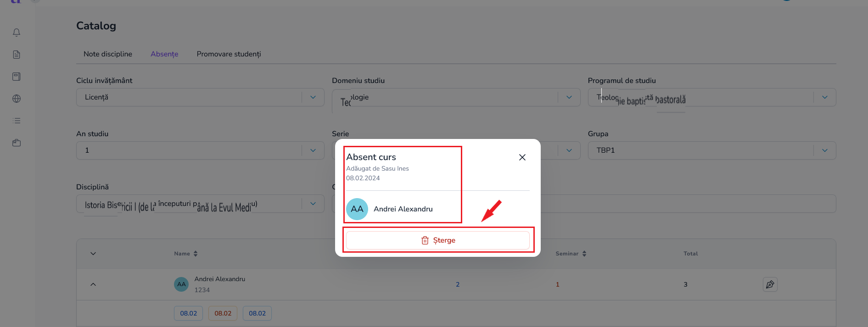The width and height of the screenshot is (868, 327).
Task: Toggle the table header expand chevron
Action: click(93, 254)
